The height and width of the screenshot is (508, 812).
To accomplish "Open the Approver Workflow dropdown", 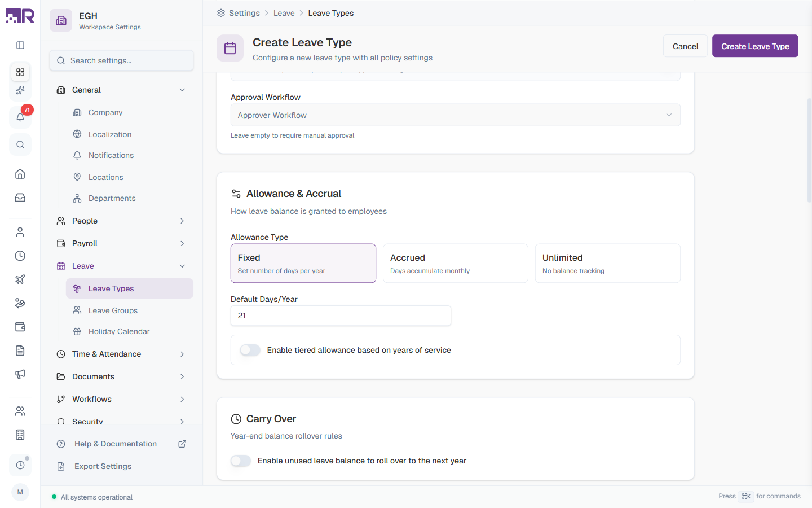I will 456,115.
